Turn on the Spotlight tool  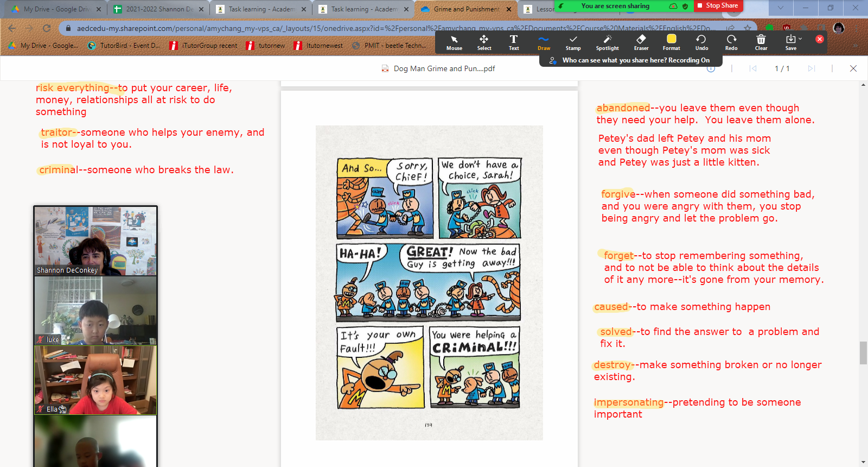coord(607,42)
